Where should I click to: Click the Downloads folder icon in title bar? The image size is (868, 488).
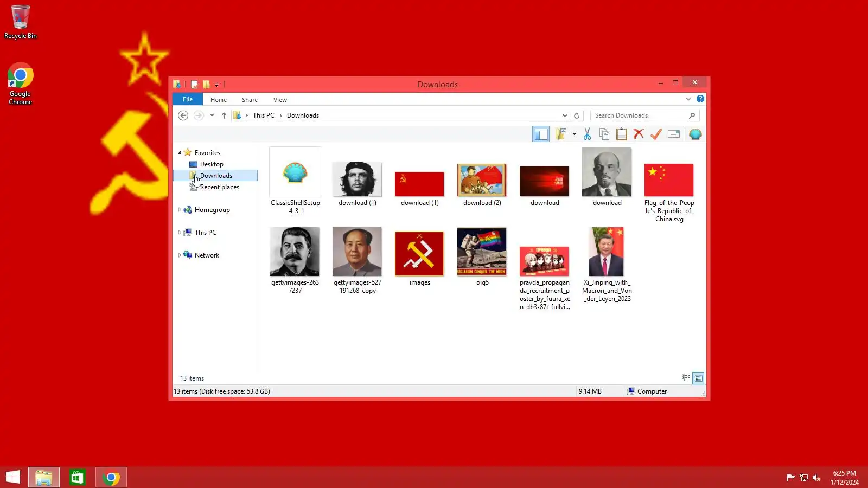[177, 84]
